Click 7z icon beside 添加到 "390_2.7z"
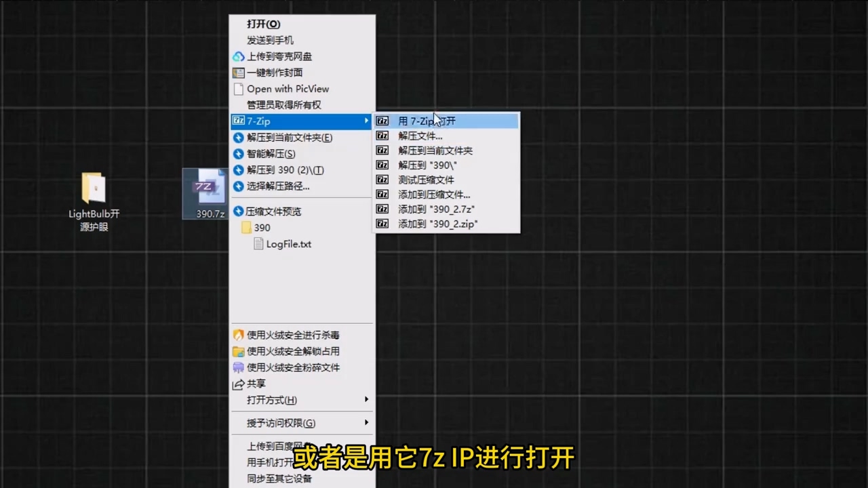This screenshot has height=488, width=868. tap(382, 209)
